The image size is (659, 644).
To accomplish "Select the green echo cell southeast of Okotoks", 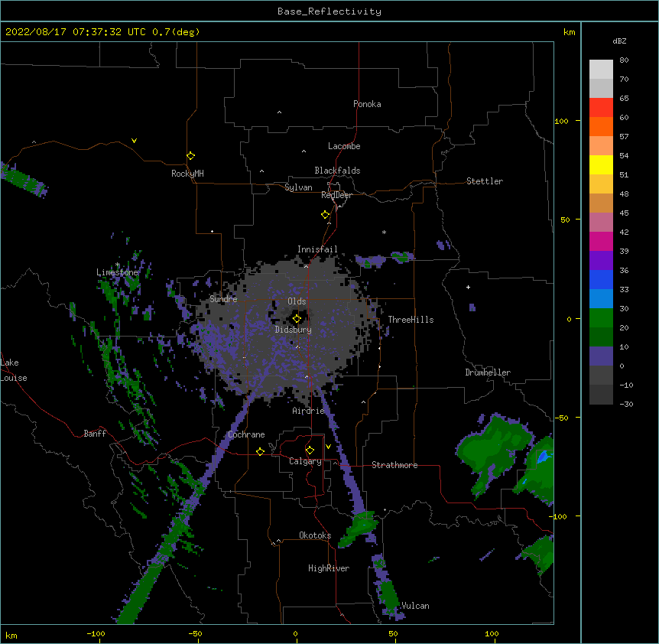I will pyautogui.click(x=359, y=529).
